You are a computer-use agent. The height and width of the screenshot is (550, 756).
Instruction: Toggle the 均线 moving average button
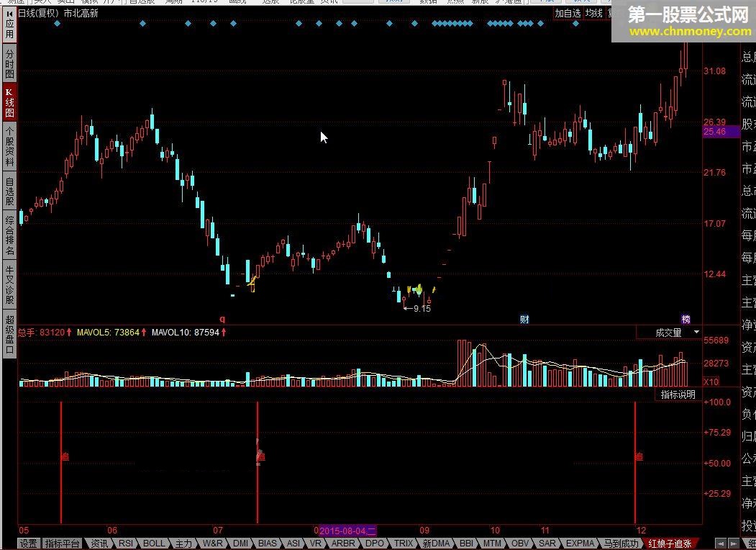(594, 14)
